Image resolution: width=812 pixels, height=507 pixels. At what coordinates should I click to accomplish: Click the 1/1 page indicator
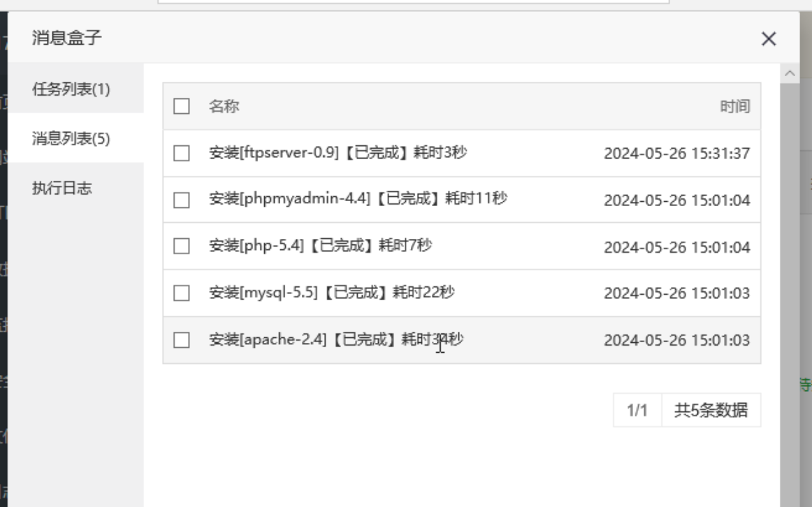click(637, 410)
